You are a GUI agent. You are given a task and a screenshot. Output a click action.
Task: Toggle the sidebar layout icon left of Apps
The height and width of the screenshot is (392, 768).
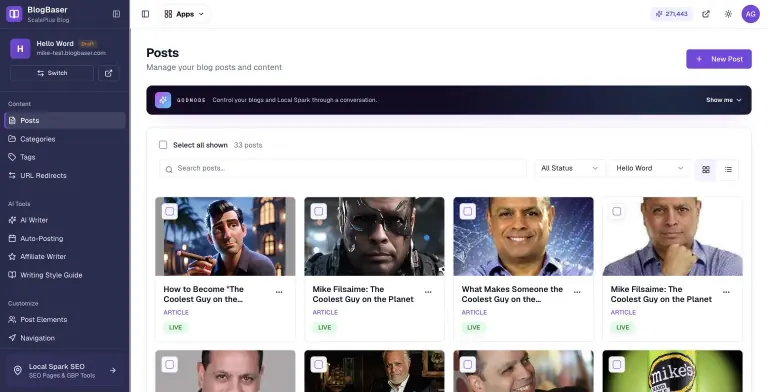click(x=145, y=14)
